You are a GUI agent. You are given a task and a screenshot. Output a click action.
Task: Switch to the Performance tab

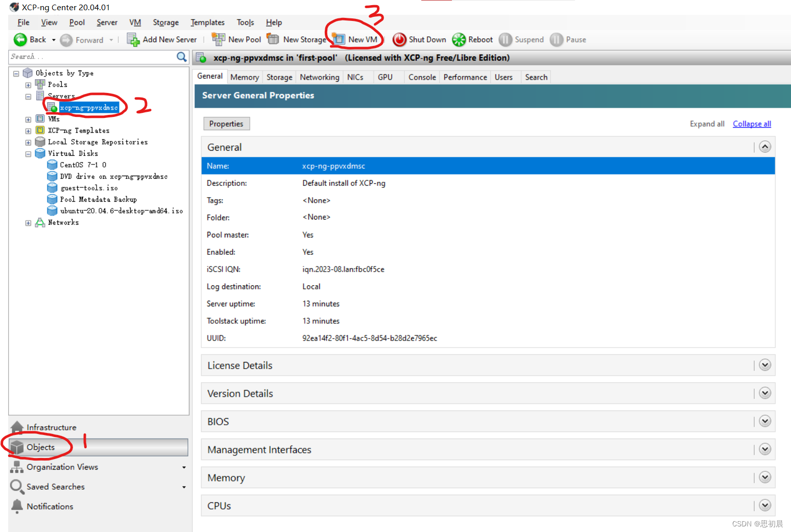point(465,77)
